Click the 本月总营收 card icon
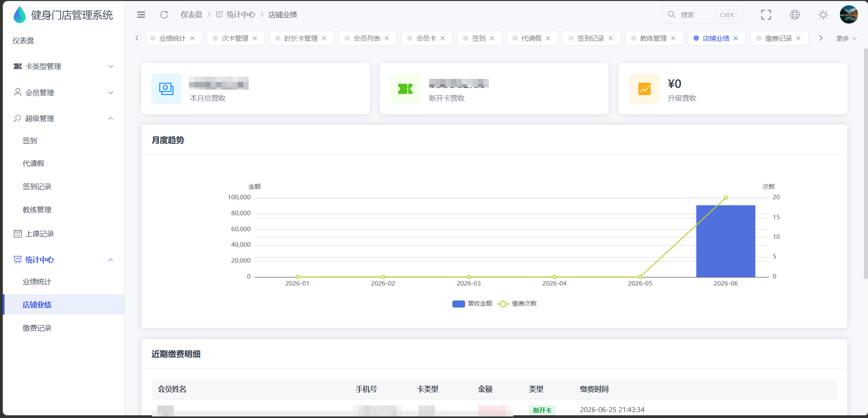Screen dimensions: 868x418 click(166, 89)
